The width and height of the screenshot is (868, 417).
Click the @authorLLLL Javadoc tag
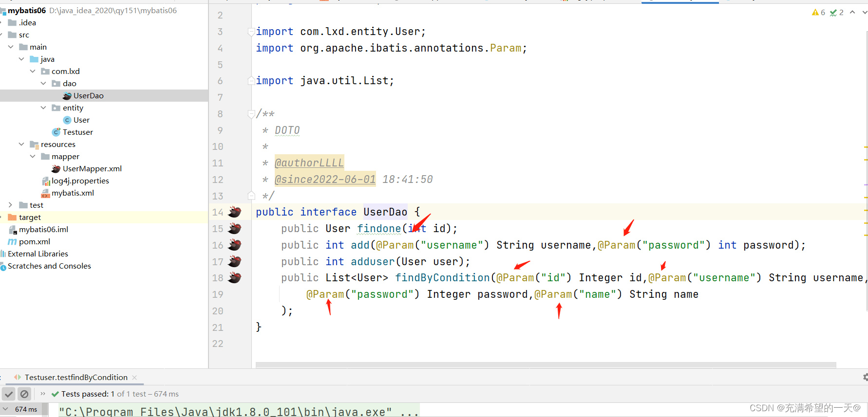click(309, 163)
